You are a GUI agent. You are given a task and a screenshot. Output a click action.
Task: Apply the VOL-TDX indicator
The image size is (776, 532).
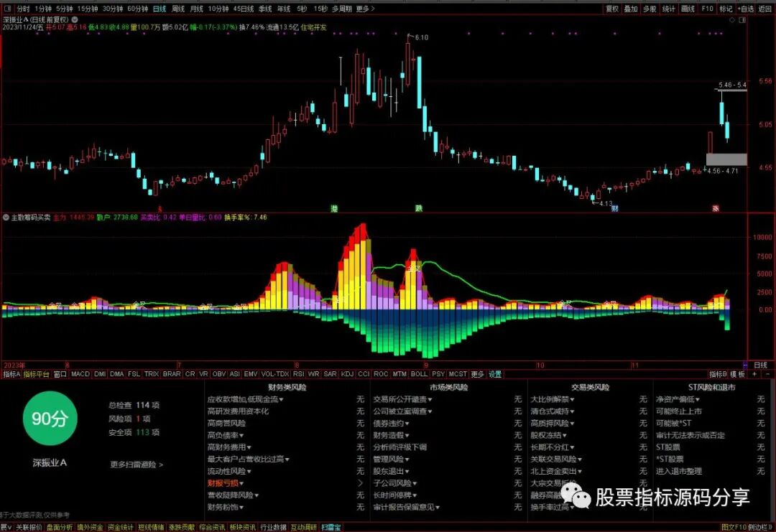[x=274, y=374]
